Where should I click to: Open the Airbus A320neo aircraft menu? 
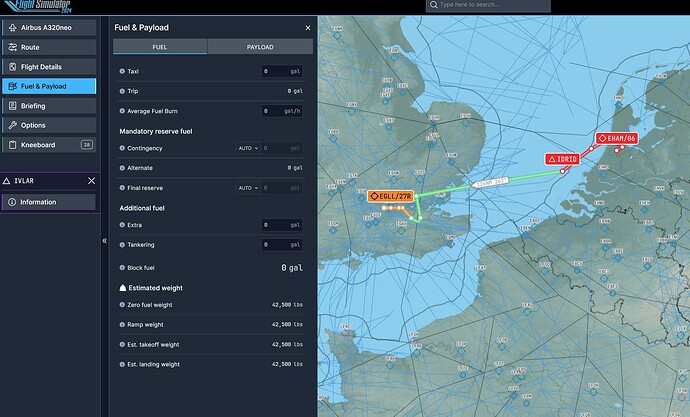click(x=49, y=28)
